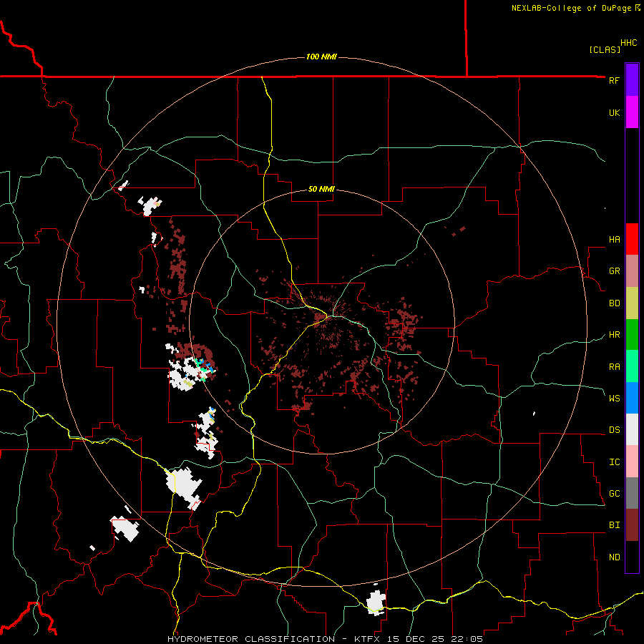Click the RA legend label
The height and width of the screenshot is (644, 644).
(x=614, y=367)
